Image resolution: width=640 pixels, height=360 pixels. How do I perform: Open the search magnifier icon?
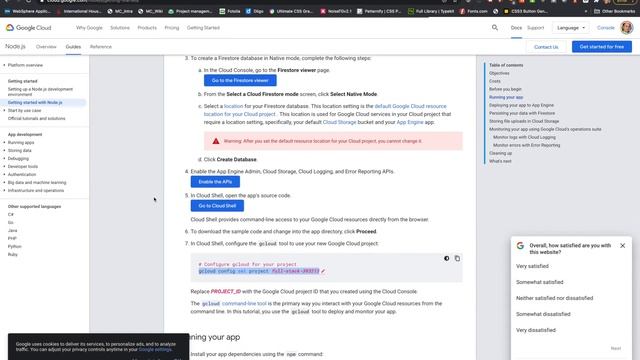tap(495, 28)
